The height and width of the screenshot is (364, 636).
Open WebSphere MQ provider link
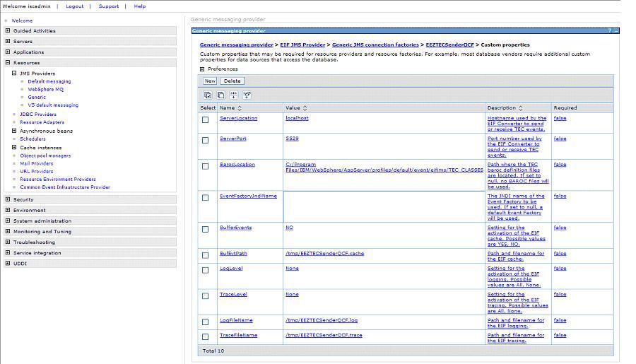(x=45, y=89)
